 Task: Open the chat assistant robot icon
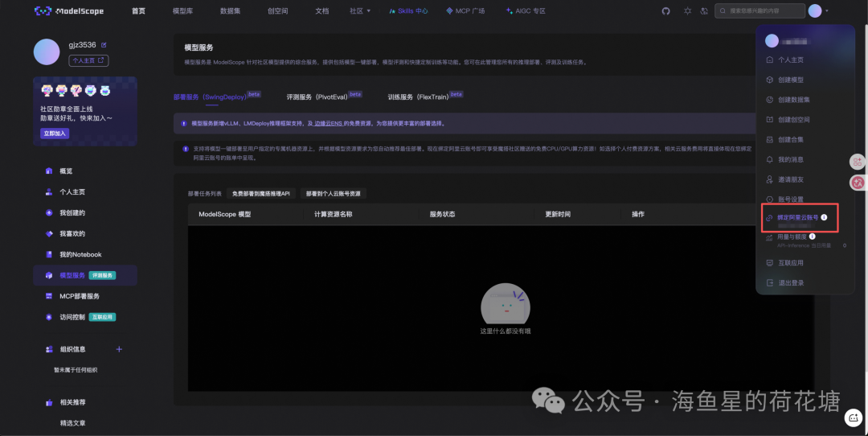[x=853, y=418]
